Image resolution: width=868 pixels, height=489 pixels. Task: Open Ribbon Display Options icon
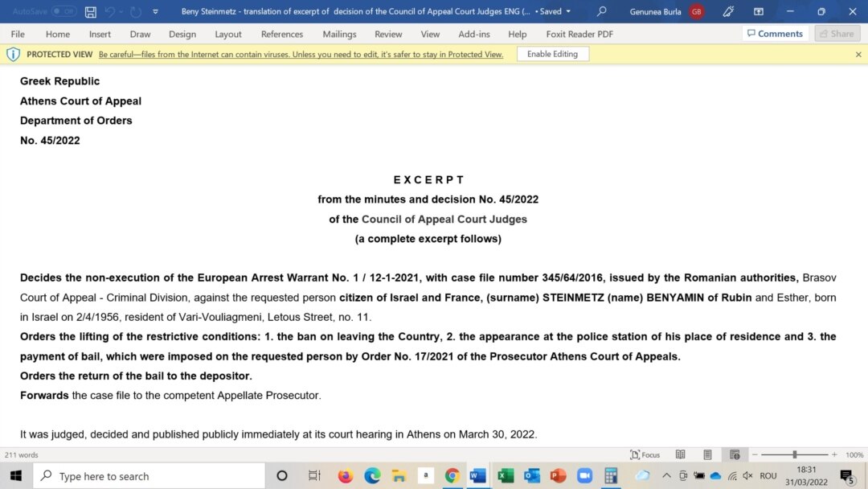(x=759, y=11)
